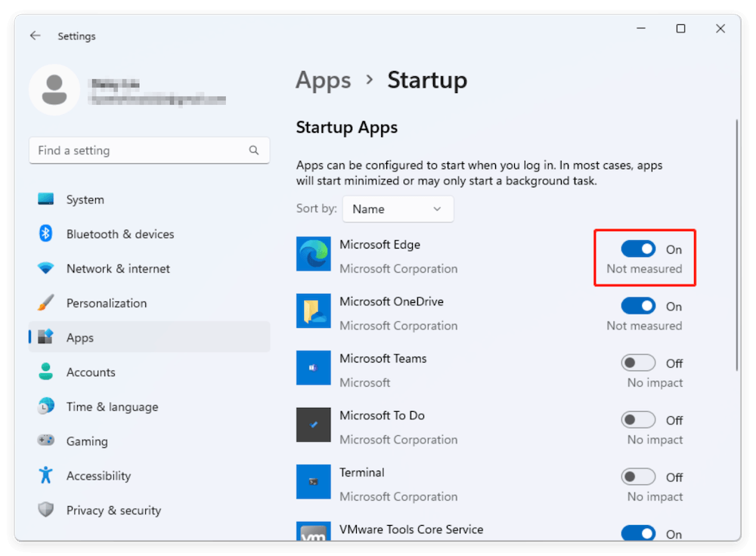
Task: Click the Accounts person icon
Action: [46, 372]
